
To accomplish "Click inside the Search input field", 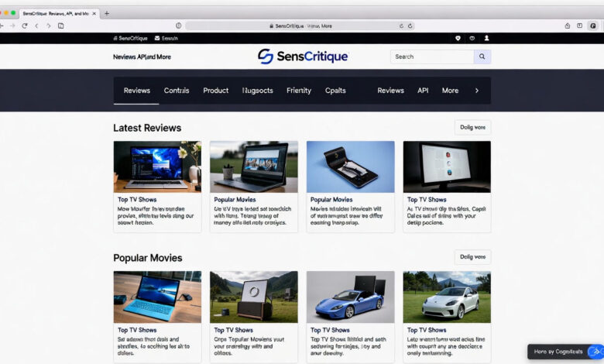I will (x=432, y=57).
